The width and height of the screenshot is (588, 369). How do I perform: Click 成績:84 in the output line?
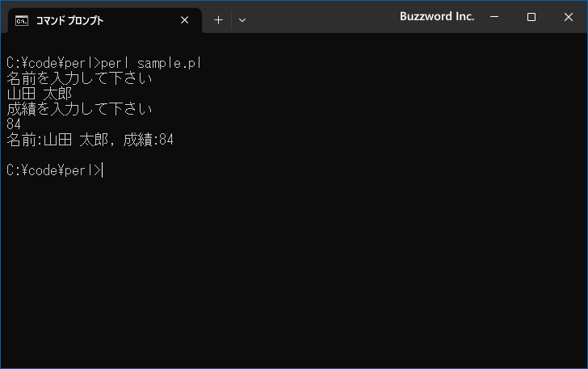(148, 140)
